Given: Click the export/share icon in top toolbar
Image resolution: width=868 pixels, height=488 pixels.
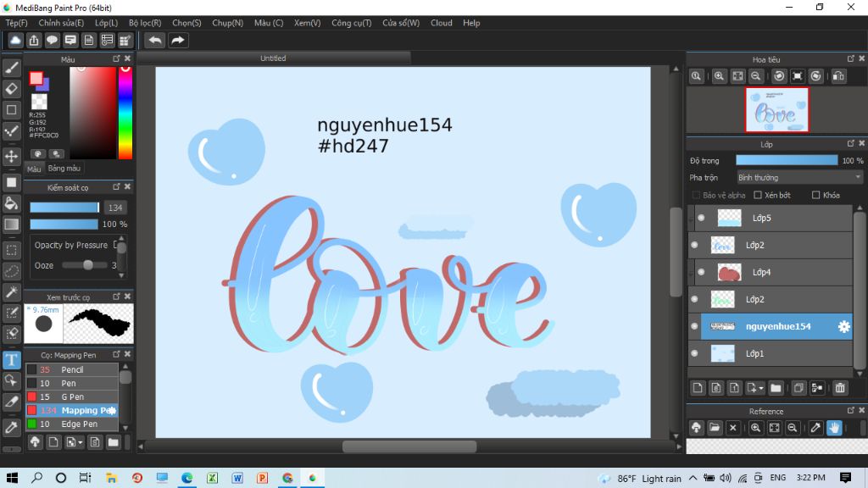Looking at the screenshot, I should pyautogui.click(x=34, y=41).
